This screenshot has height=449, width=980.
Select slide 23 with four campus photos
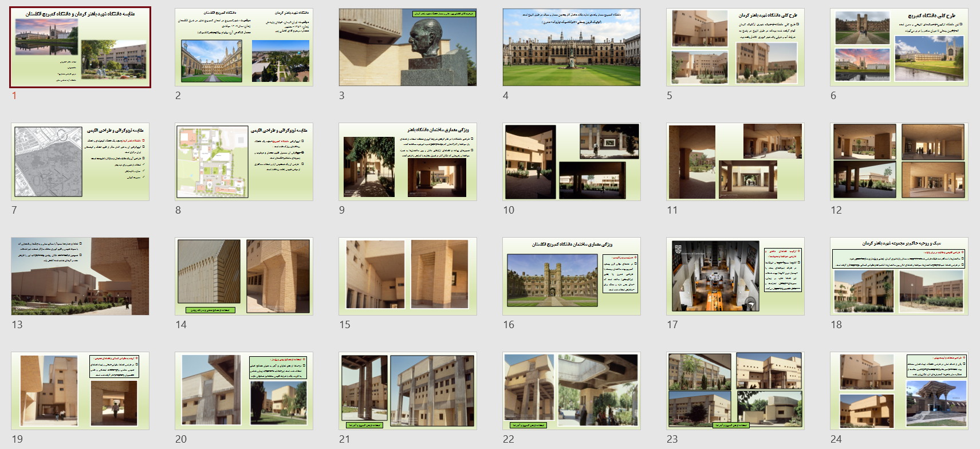click(735, 391)
